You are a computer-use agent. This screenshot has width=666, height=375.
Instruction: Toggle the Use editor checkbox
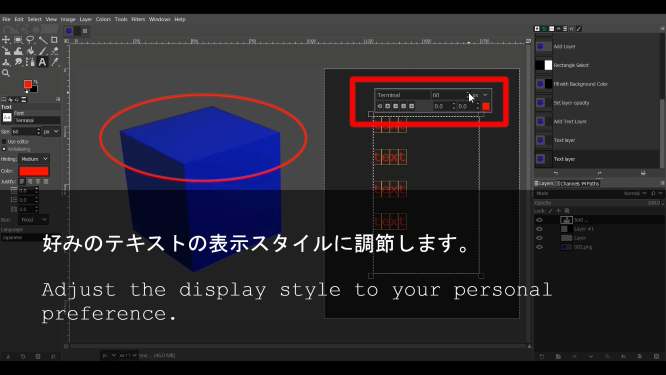pyautogui.click(x=4, y=141)
